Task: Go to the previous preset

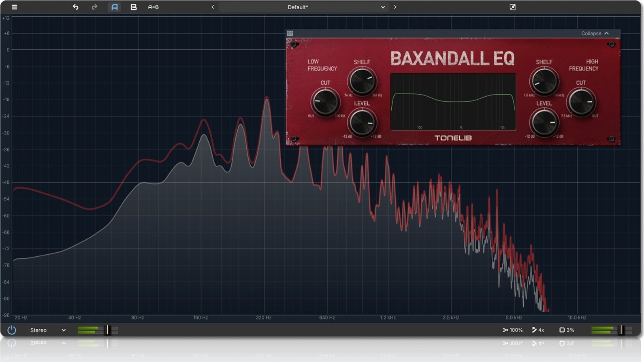Action: pos(213,7)
